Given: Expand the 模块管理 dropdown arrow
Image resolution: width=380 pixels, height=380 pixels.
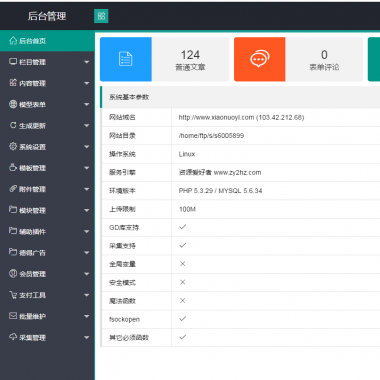Looking at the screenshot, I should [87, 210].
